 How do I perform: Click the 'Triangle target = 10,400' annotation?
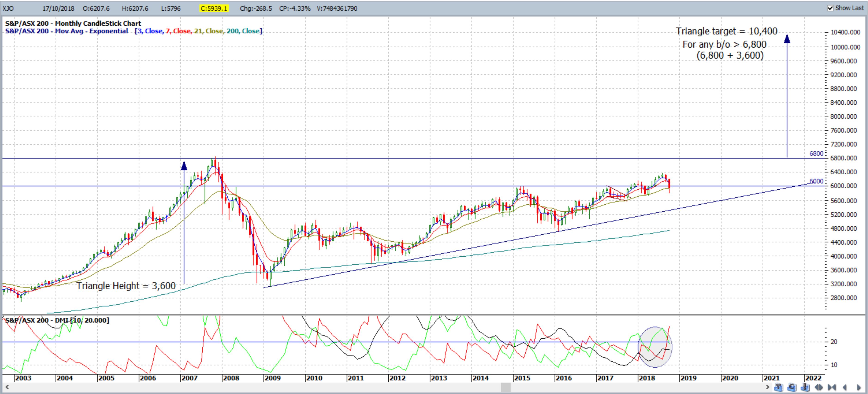coord(726,31)
